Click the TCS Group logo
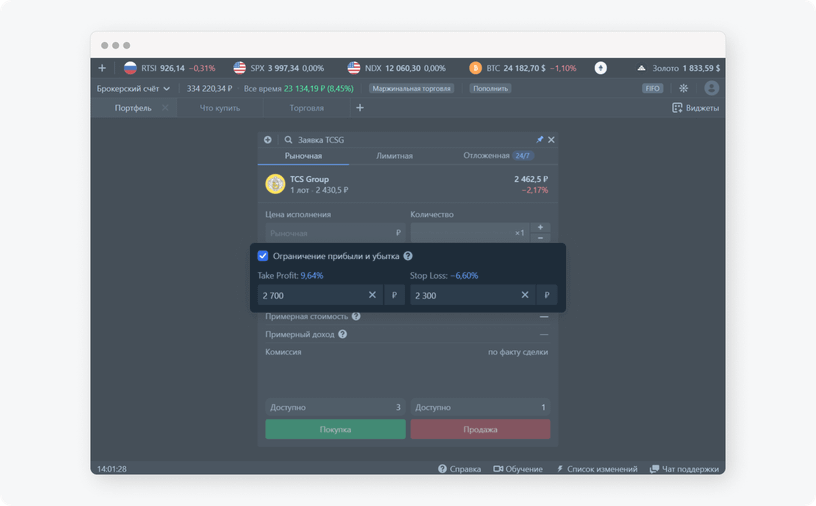Screen dimensions: 816x506 [275, 184]
